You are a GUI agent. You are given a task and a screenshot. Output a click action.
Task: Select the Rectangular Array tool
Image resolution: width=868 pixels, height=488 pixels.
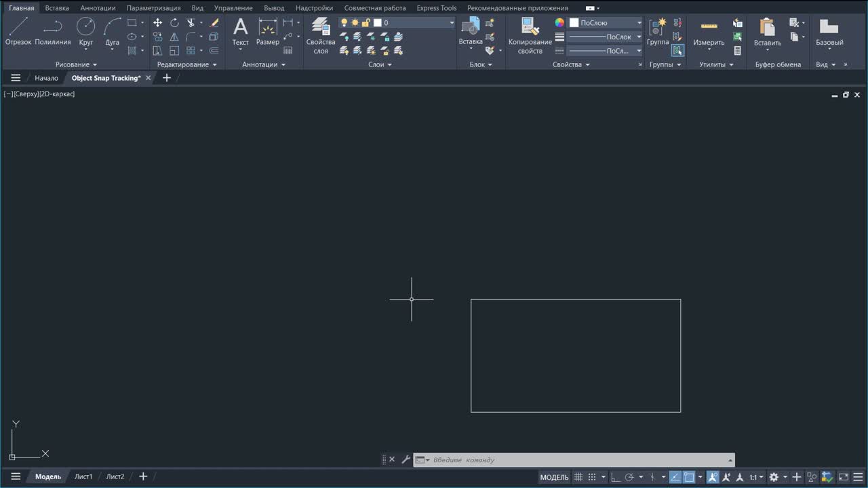point(191,51)
